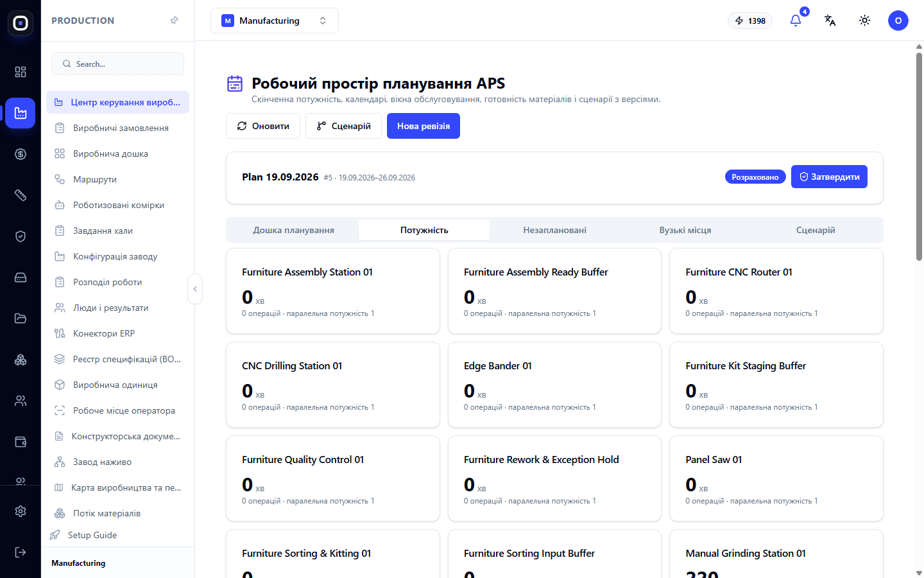Open the users icon in left rail
The height and width of the screenshot is (578, 924).
21,401
